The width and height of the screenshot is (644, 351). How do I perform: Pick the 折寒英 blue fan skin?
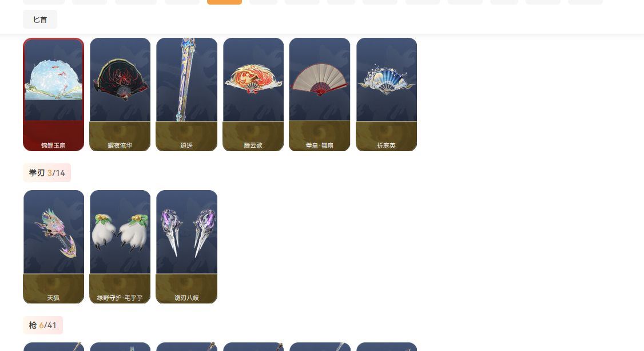[x=387, y=94]
